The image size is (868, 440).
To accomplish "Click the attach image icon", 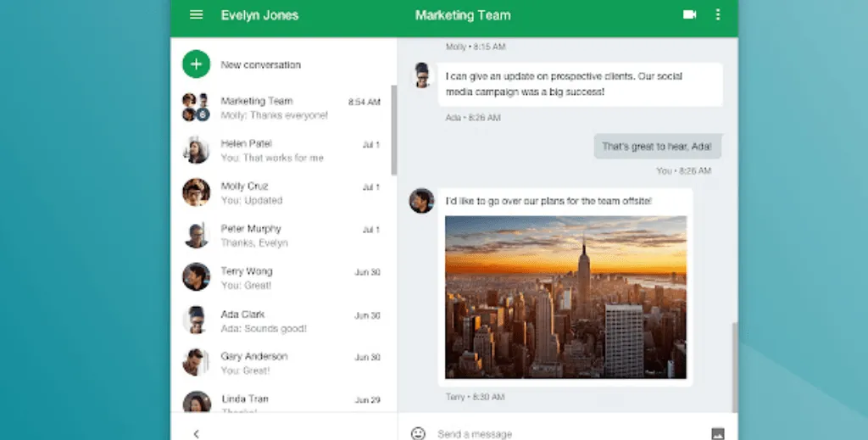I will click(x=717, y=433).
